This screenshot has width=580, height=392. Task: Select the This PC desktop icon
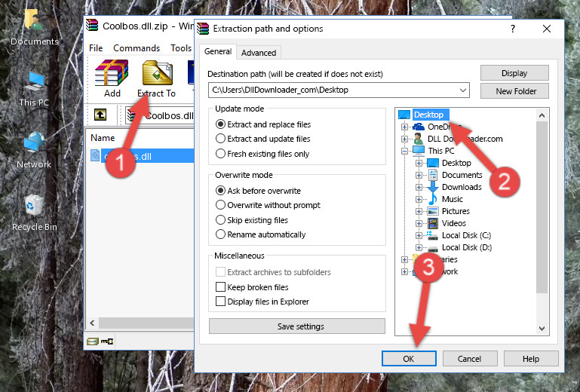pyautogui.click(x=34, y=81)
